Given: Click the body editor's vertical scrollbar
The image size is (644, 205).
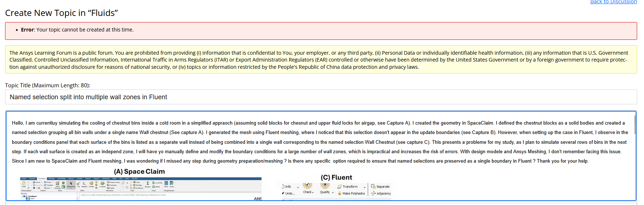Looking at the screenshot, I should point(634,125).
